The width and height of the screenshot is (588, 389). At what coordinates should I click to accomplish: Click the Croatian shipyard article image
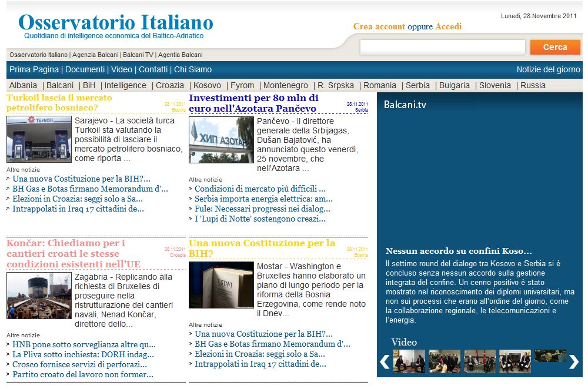(x=39, y=296)
